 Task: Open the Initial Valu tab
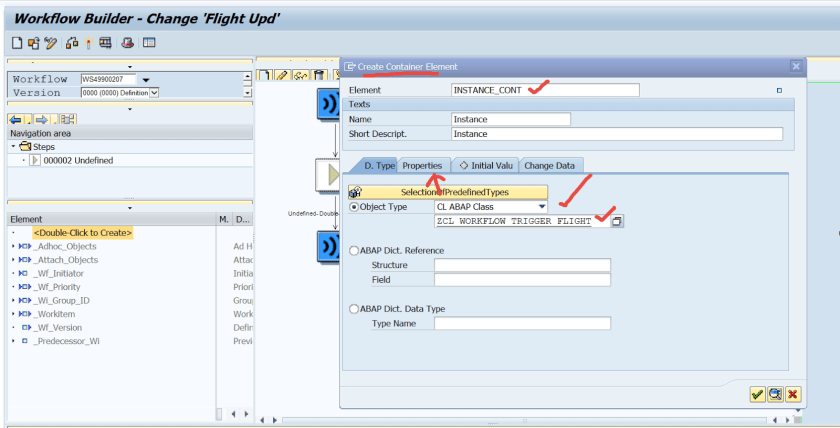pyautogui.click(x=486, y=166)
